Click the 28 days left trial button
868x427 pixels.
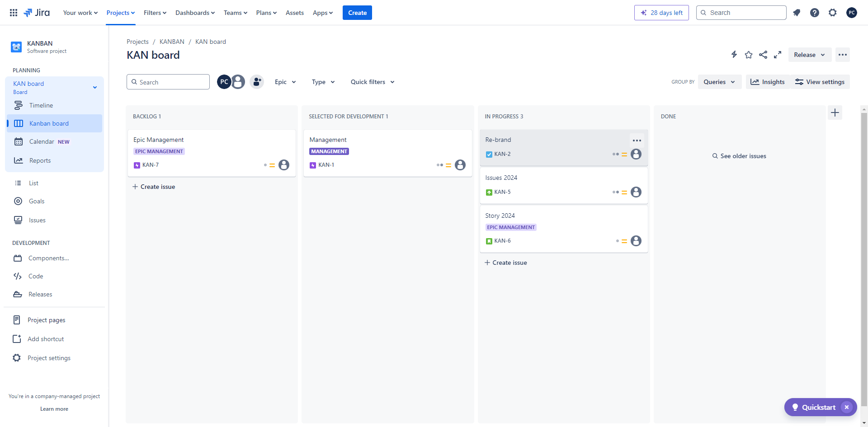click(661, 13)
